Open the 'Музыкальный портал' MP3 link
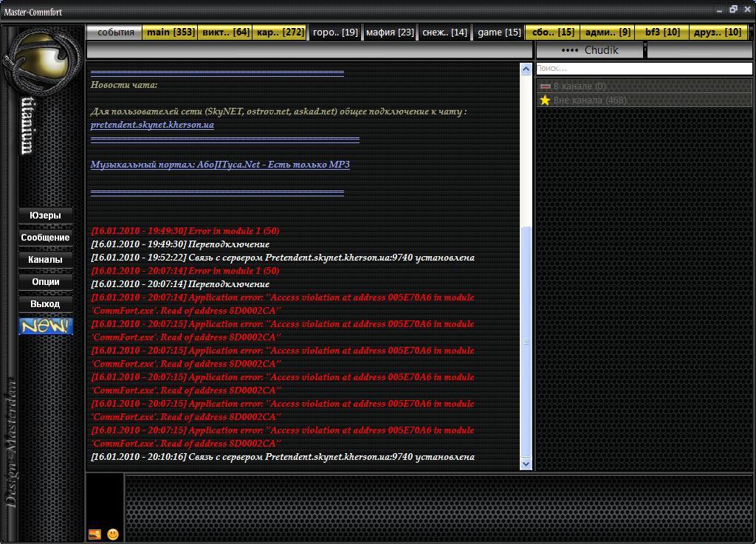 pos(220,165)
